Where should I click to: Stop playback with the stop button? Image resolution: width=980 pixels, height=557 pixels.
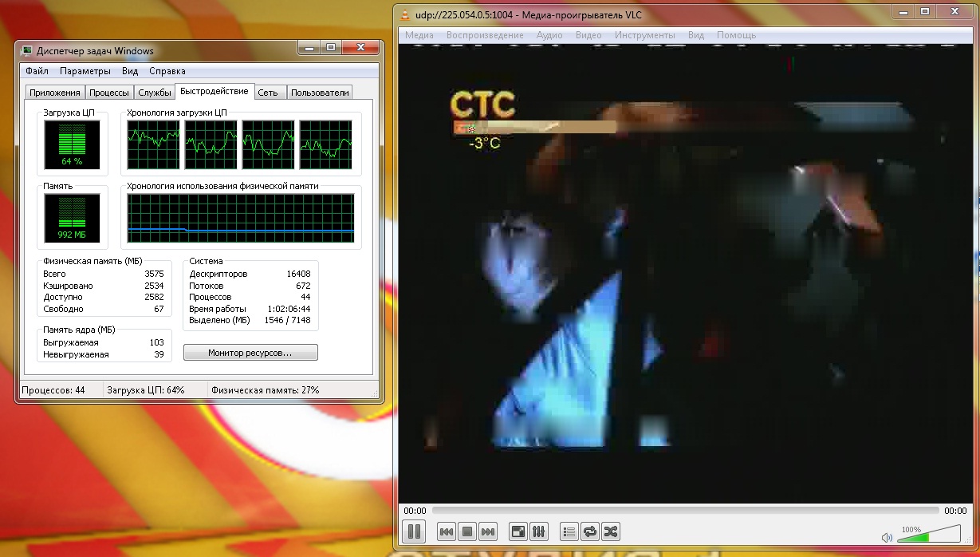tap(467, 531)
